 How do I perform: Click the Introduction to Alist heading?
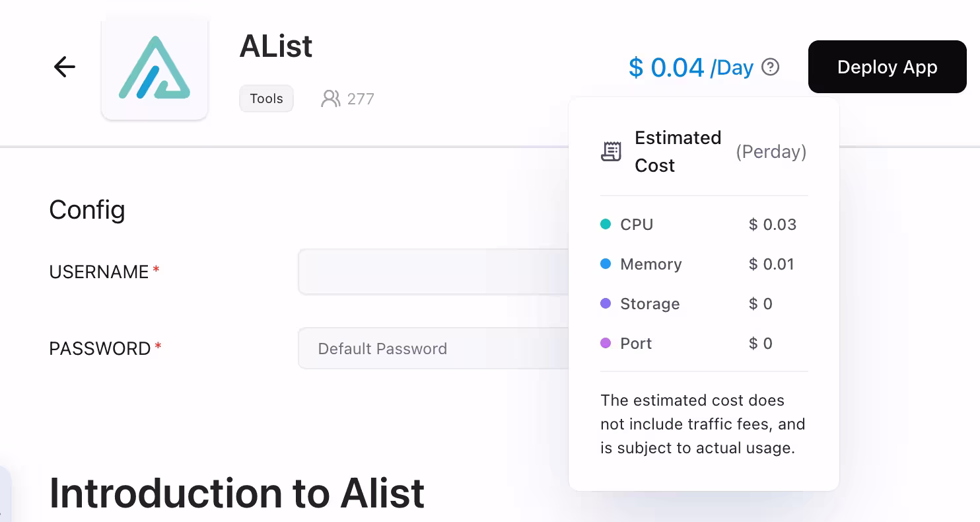click(237, 493)
